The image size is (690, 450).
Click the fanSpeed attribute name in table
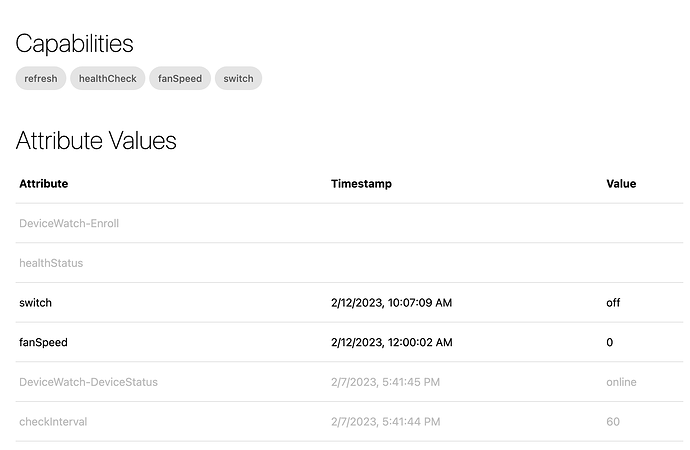pos(43,342)
